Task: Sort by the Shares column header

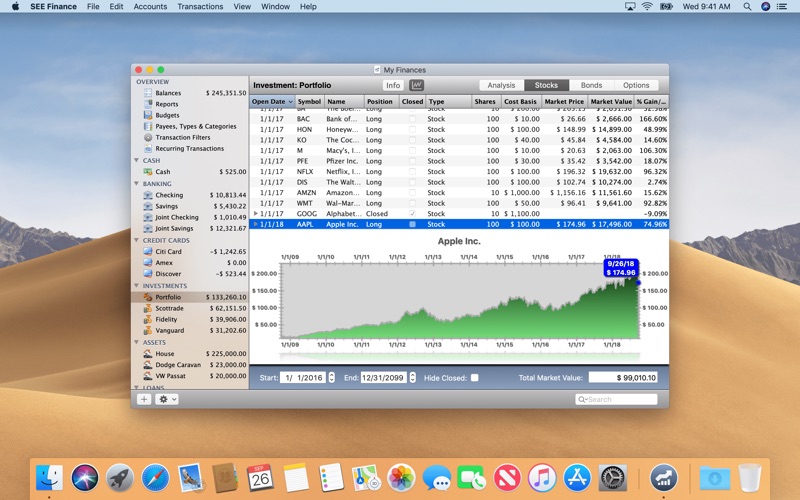Action: click(x=486, y=102)
